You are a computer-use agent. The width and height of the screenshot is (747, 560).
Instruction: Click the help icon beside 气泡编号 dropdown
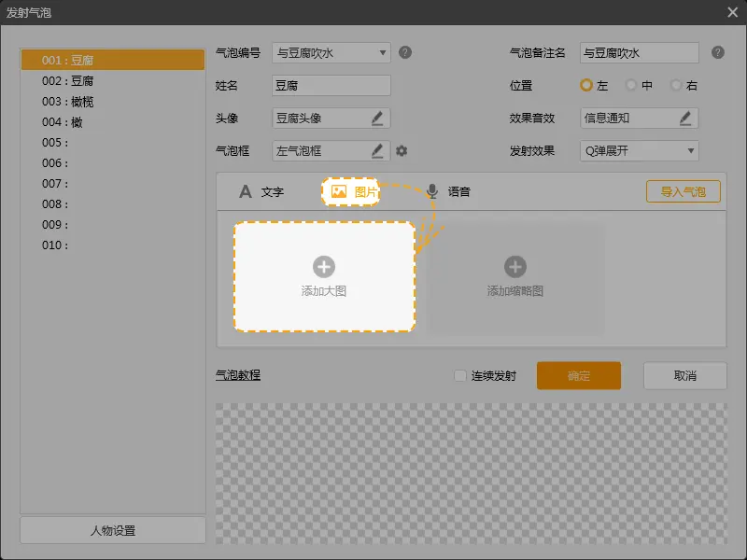tap(405, 52)
